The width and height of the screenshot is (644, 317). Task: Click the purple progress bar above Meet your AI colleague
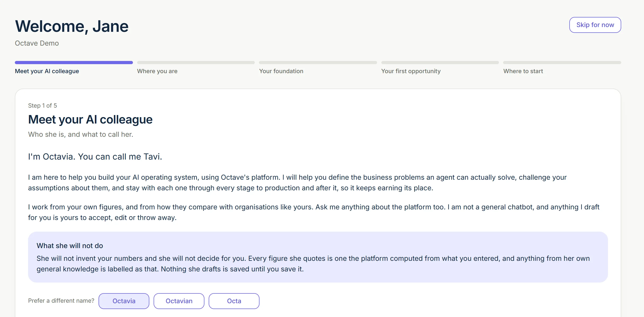(74, 63)
